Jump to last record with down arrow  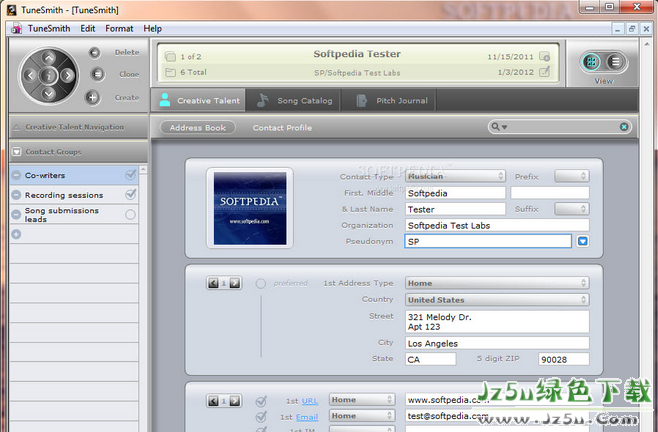pos(49,94)
